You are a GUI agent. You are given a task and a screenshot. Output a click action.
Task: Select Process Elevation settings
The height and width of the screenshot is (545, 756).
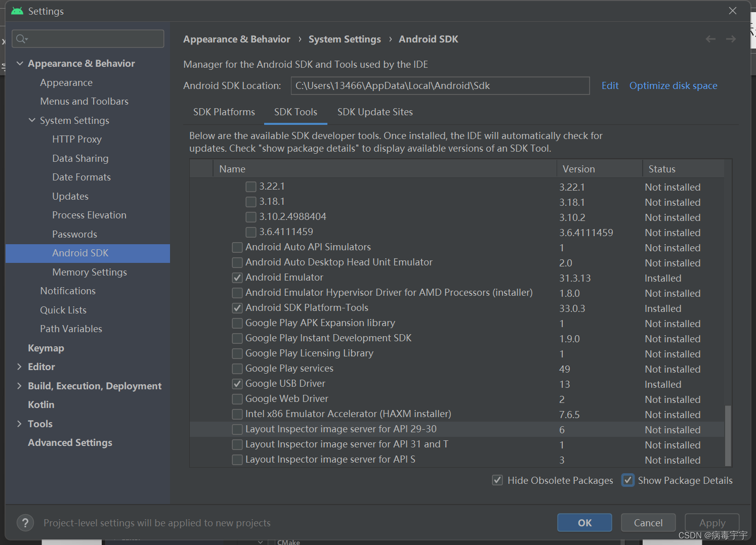89,215
